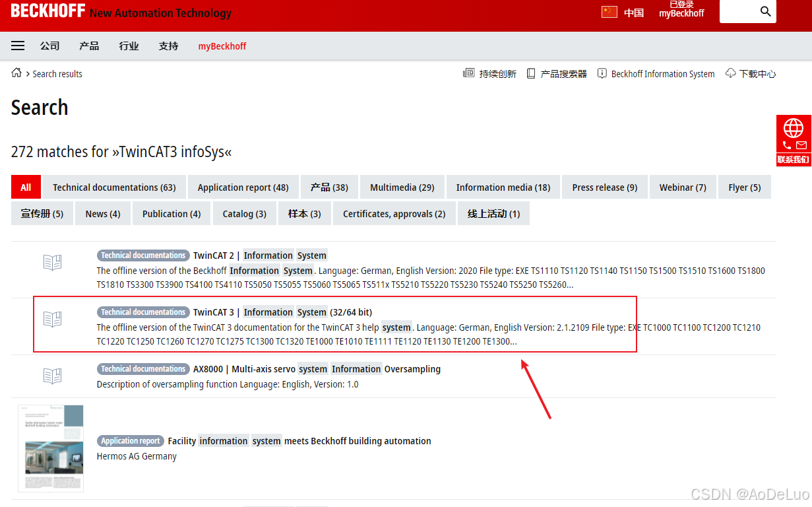Click the Beckhoff logo
The width and height of the screenshot is (812, 507).
click(48, 11)
